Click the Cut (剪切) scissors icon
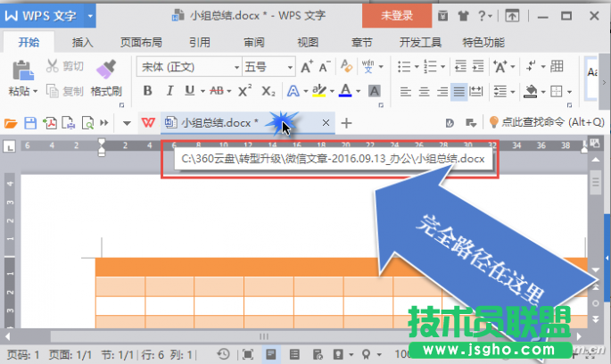This screenshot has width=611, height=364. pyautogui.click(x=53, y=66)
